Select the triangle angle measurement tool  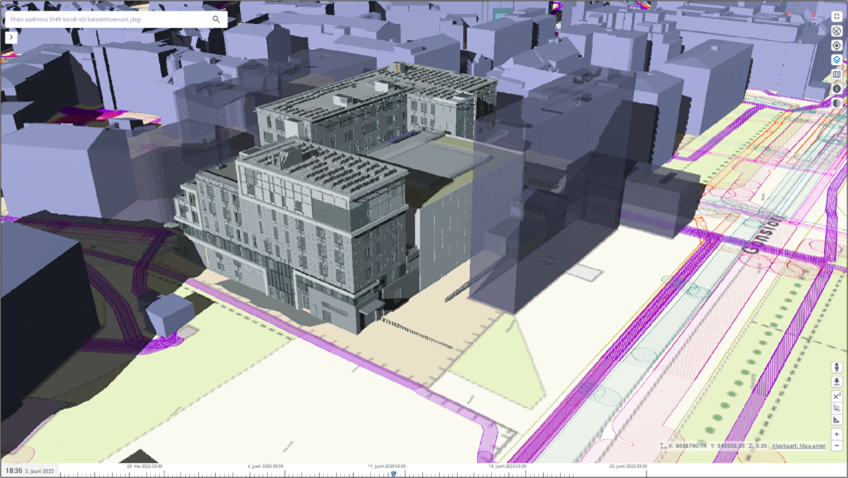(836, 419)
